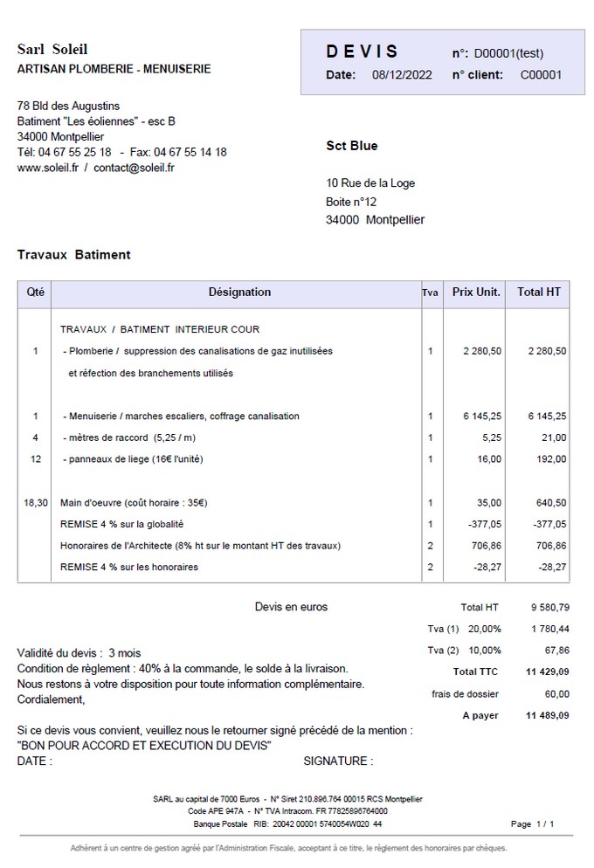
Task: Click the date 08/12/2022
Action: [402, 75]
